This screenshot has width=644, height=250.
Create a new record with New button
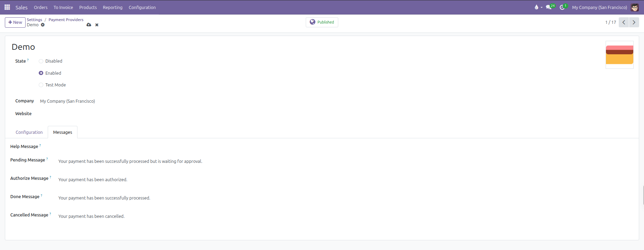(15, 22)
